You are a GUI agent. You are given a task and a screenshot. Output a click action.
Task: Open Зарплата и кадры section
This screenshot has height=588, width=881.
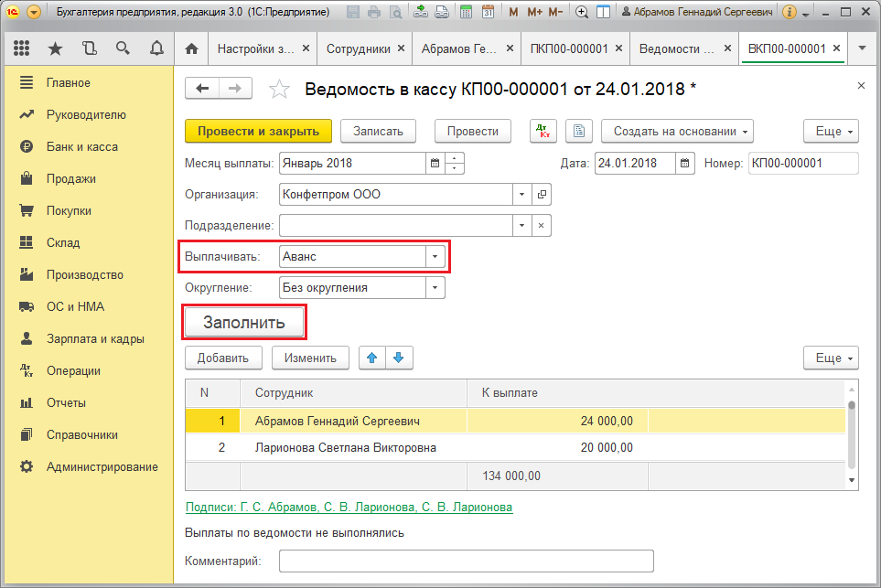click(x=95, y=338)
